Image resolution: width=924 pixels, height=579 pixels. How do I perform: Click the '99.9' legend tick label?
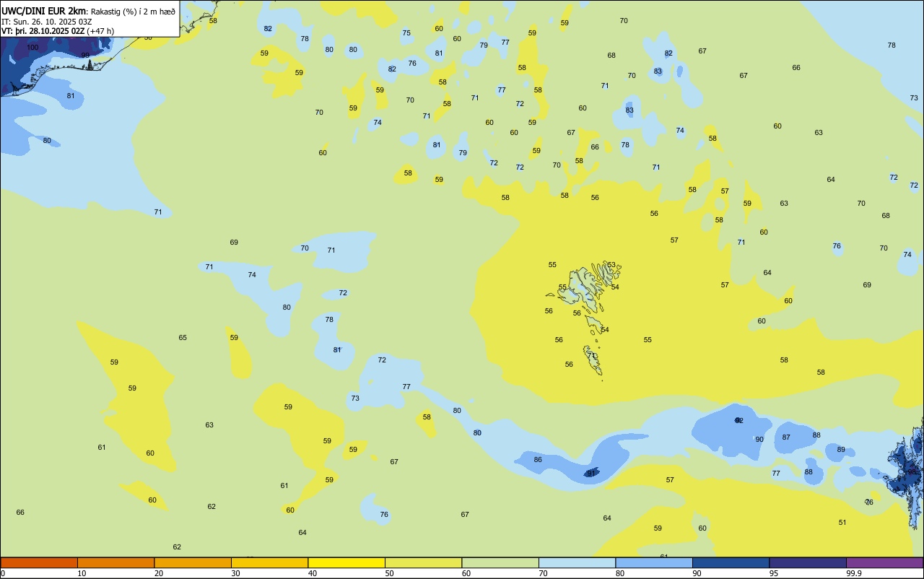(x=853, y=573)
